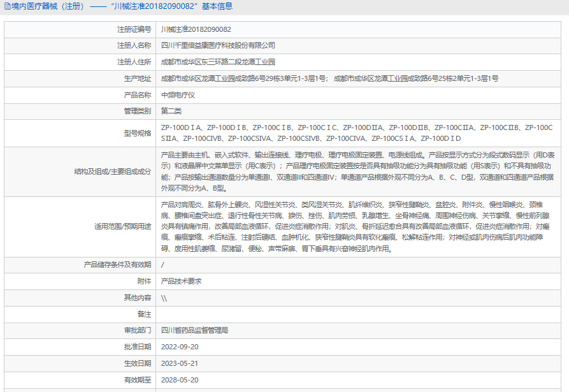Select structure description starting 产品主要由主机

click(358, 171)
